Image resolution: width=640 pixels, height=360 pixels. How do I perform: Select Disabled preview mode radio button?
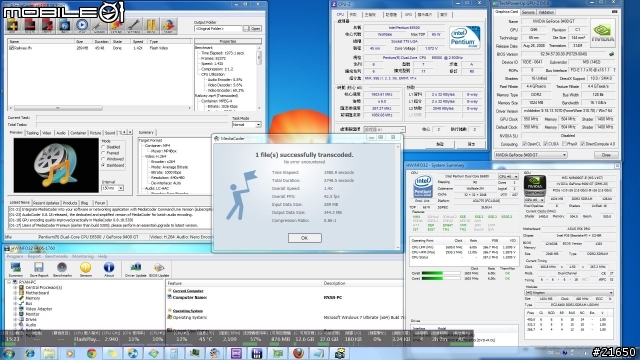click(x=103, y=147)
